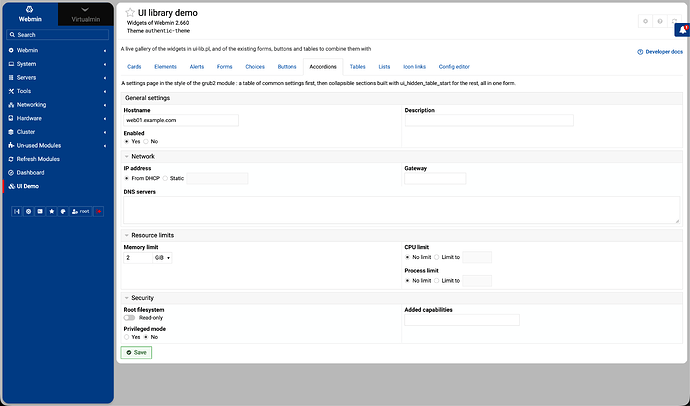Set Privileged mode to No
This screenshot has height=406, width=690.
click(146, 337)
